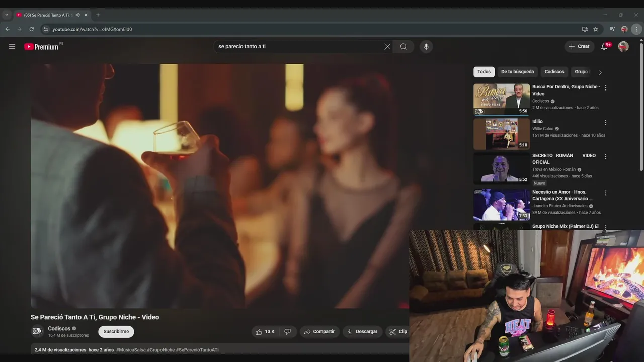This screenshot has width=644, height=362.
Task: Run search with the magnifier button
Action: click(x=404, y=47)
